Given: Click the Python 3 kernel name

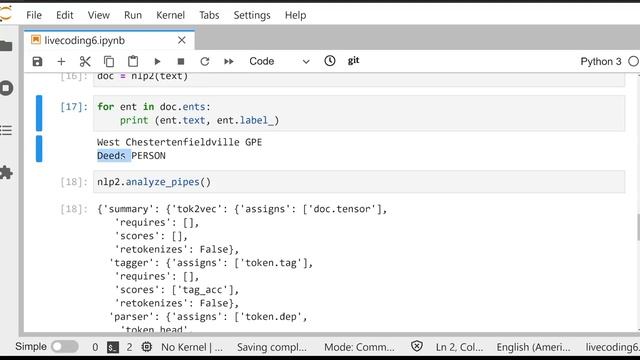Looking at the screenshot, I should tap(601, 61).
